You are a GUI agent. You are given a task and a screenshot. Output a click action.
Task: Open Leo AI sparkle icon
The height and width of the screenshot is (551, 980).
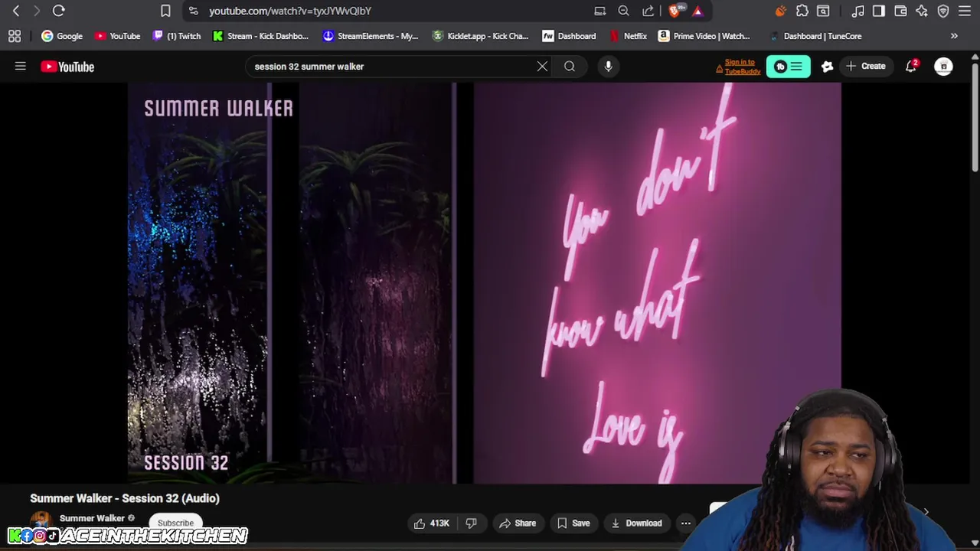(922, 11)
